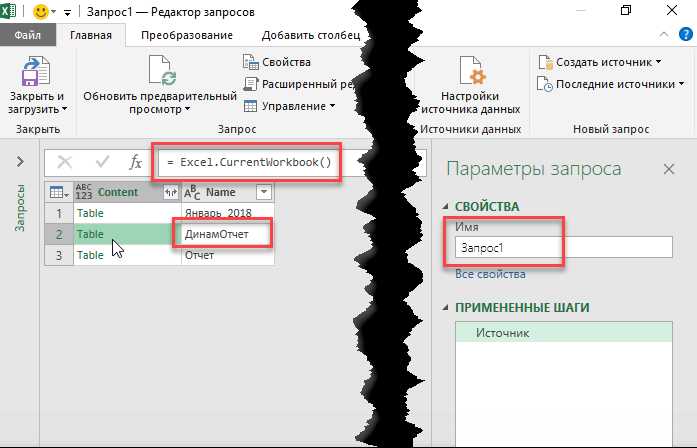697x448 pixels.
Task: Open the table menu icon in grid corner
Action: 59,192
